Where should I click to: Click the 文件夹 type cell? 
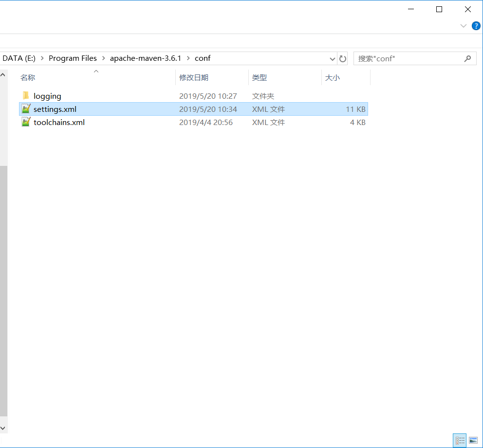pyautogui.click(x=263, y=96)
